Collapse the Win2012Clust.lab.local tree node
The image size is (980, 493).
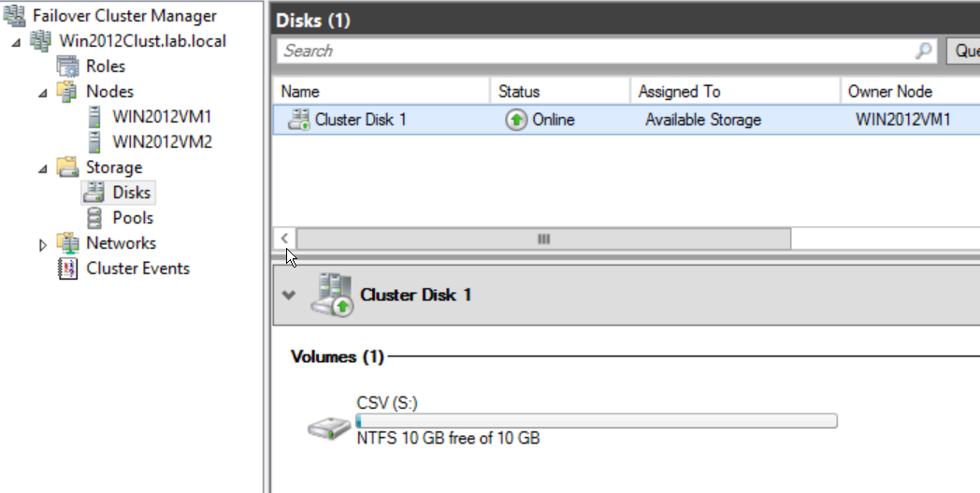[x=16, y=42]
